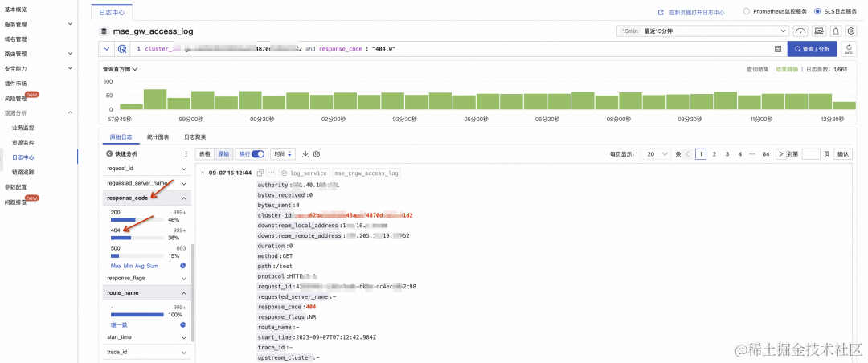This screenshot has width=868, height=363.
Task: Open the log entry ellipsis menu
Action: 272,173
